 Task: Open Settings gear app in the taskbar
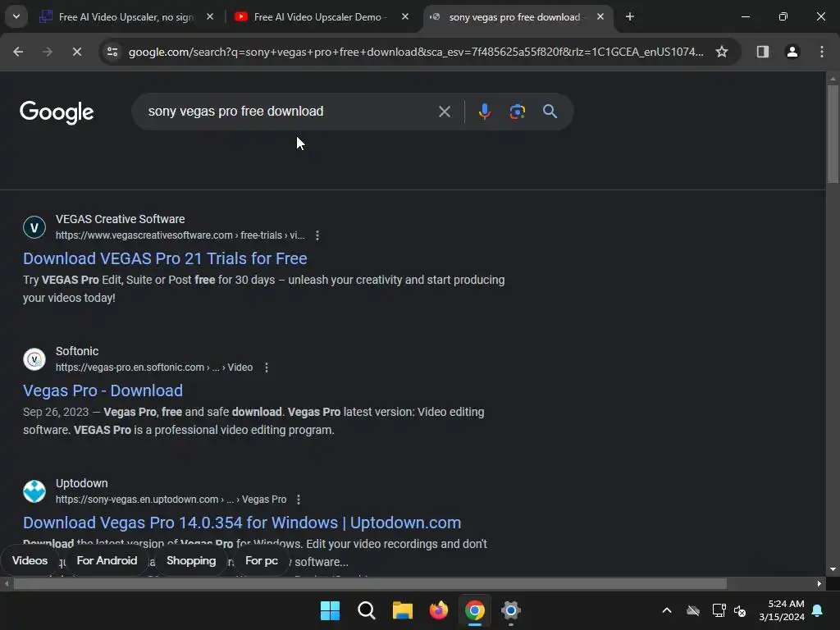pos(511,610)
